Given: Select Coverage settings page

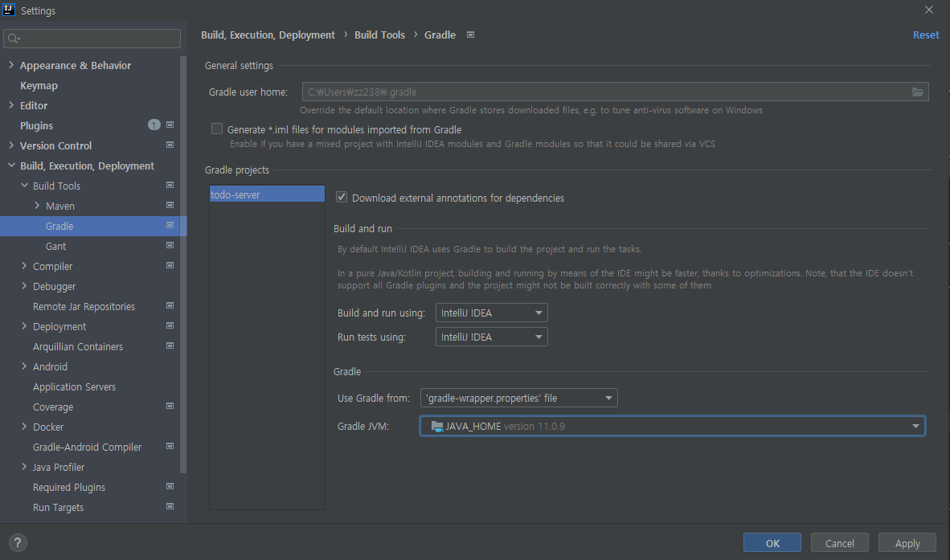Looking at the screenshot, I should coord(53,407).
